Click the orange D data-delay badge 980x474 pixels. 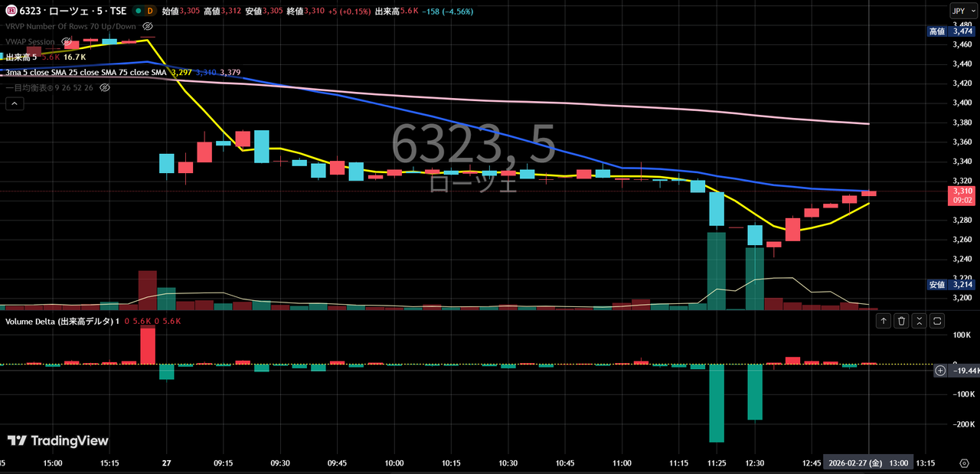pos(149,11)
